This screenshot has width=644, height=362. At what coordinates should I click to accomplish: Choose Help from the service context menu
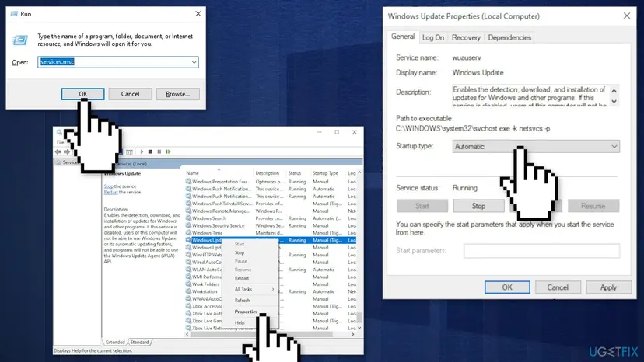pyautogui.click(x=240, y=322)
